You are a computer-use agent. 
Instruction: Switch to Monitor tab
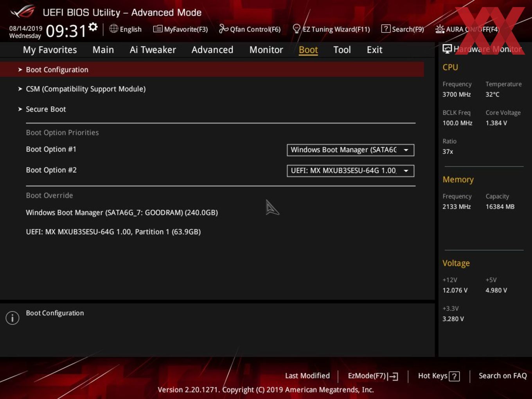(266, 50)
